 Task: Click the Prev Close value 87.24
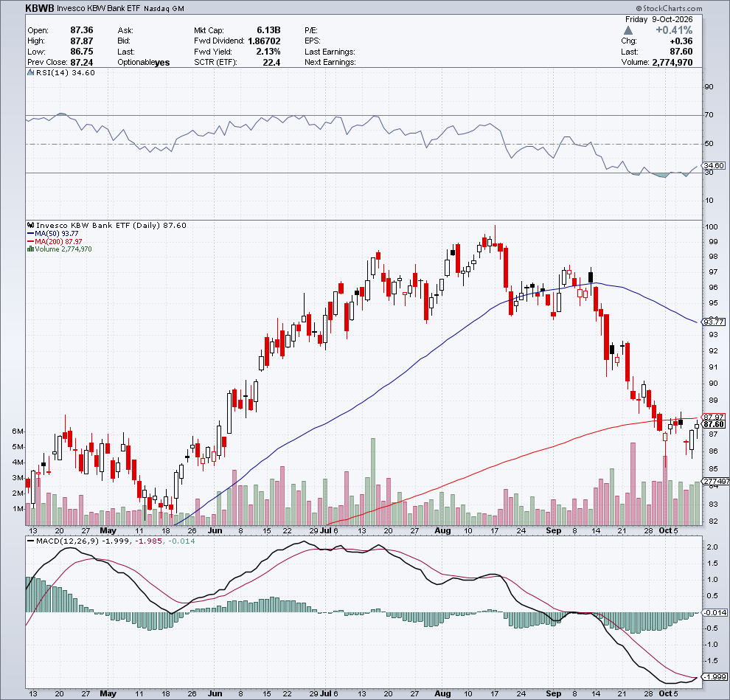click(81, 63)
